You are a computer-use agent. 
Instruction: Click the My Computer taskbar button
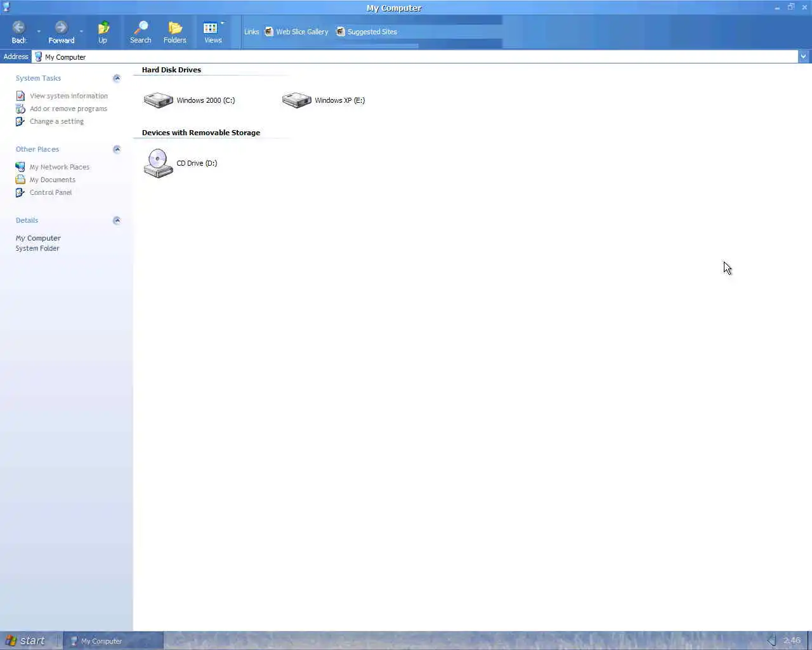(114, 640)
